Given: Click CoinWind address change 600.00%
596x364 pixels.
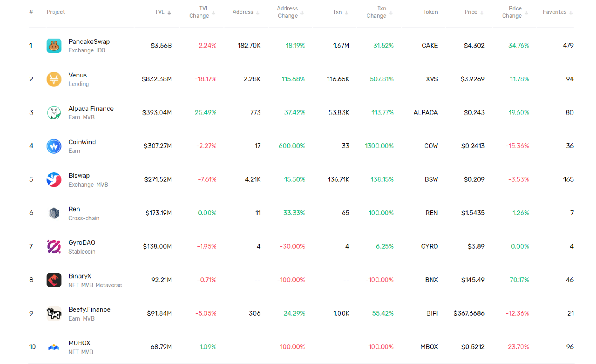Looking at the screenshot, I should 291,146.
